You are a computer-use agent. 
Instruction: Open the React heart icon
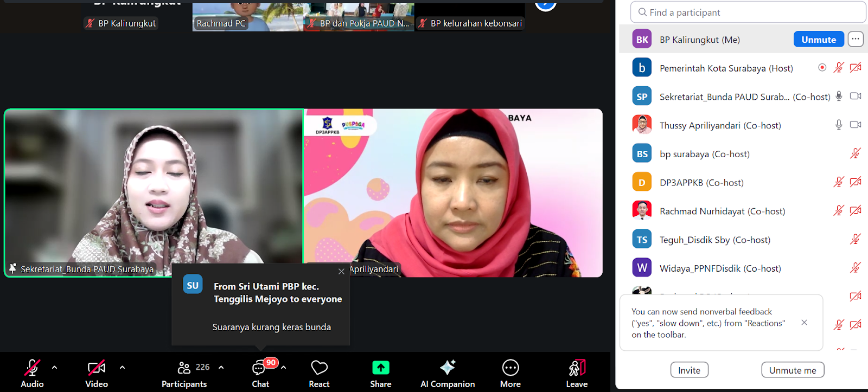click(319, 368)
